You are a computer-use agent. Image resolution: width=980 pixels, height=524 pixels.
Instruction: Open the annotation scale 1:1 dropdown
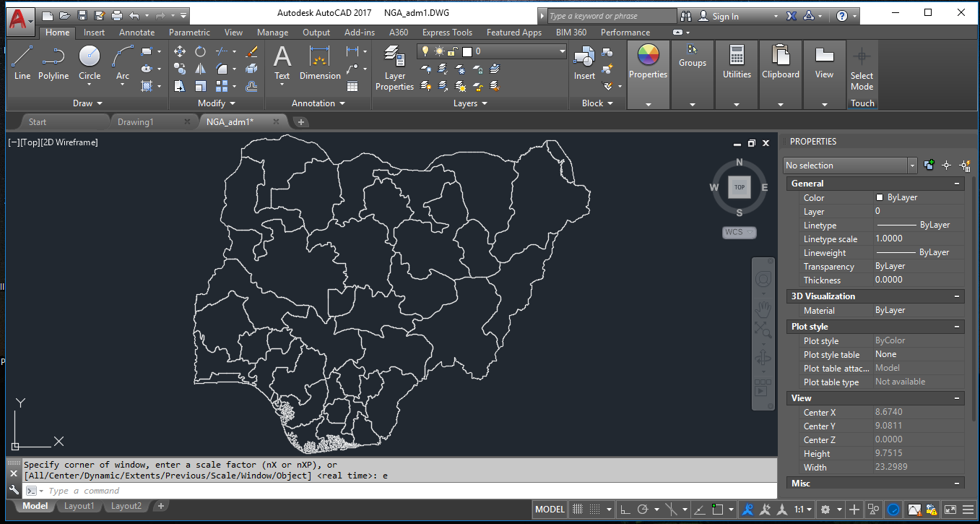[803, 510]
